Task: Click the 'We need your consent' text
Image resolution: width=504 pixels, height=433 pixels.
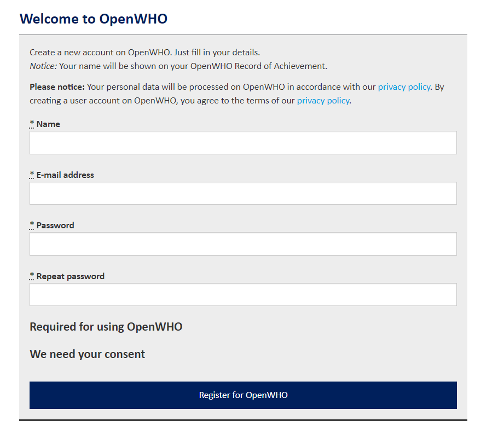Action: point(87,354)
